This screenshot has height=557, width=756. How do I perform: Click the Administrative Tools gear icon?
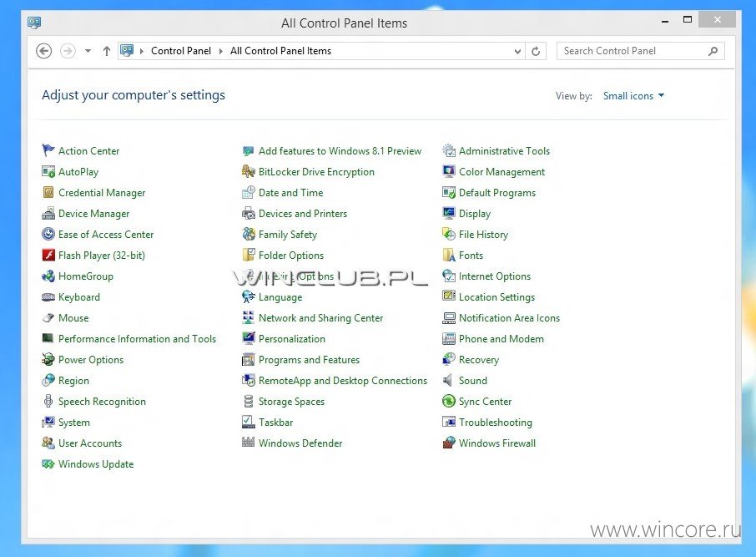(x=449, y=150)
